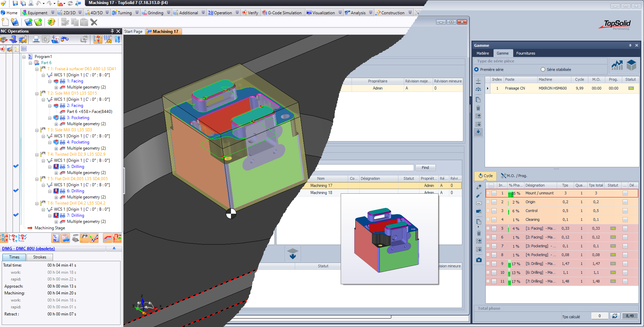Select the Première série radio button

coord(476,70)
